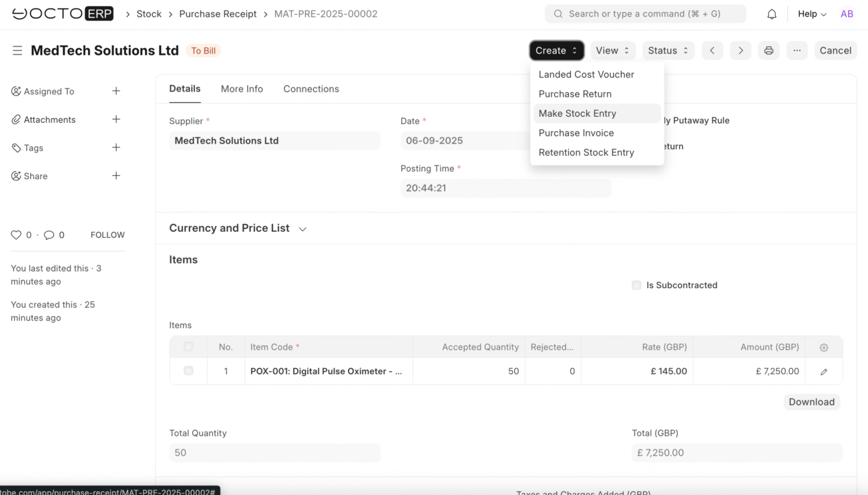The height and width of the screenshot is (495, 868).
Task: Switch to the More Info tab
Action: (242, 89)
